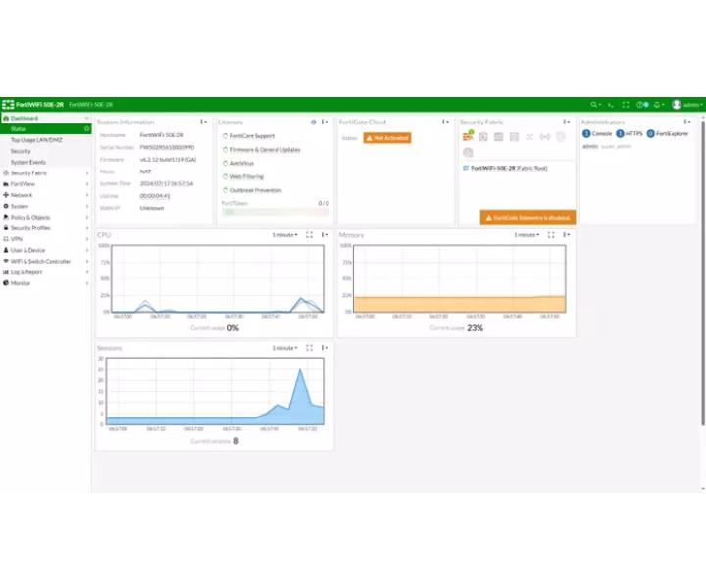The image size is (706, 588).
Task: Expand Network sidebar menu
Action: click(x=45, y=195)
